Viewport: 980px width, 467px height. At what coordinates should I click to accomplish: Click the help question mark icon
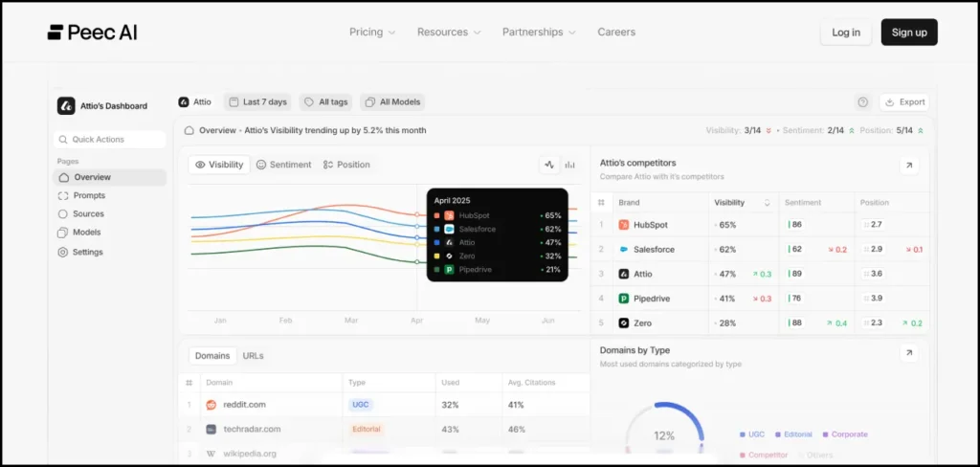point(862,101)
